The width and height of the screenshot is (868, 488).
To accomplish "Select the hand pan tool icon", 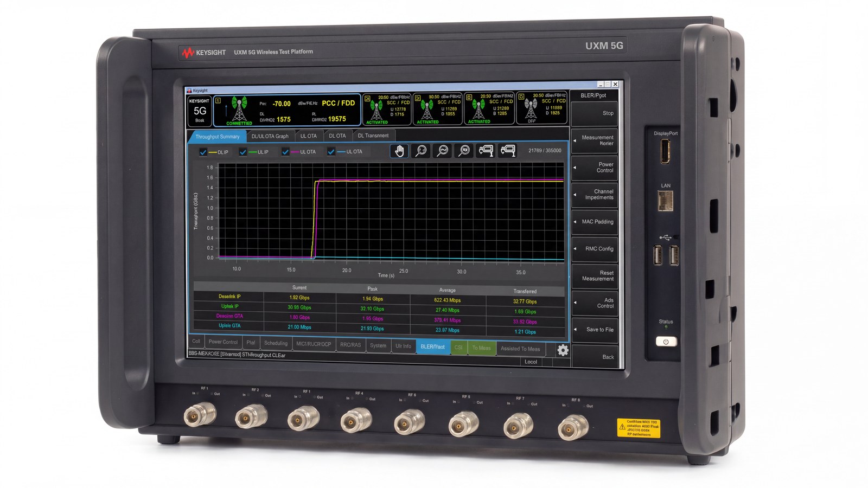I will [x=399, y=151].
